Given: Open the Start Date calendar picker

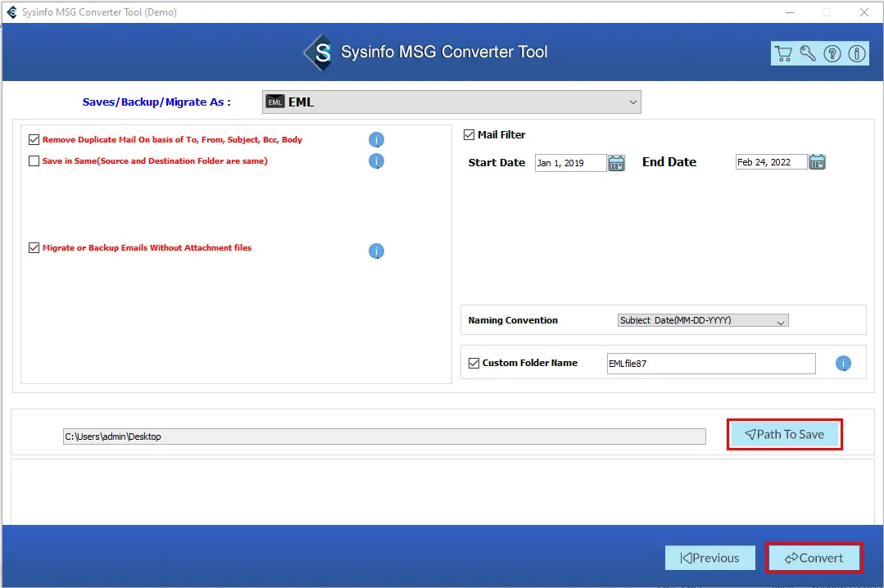Looking at the screenshot, I should (x=617, y=162).
